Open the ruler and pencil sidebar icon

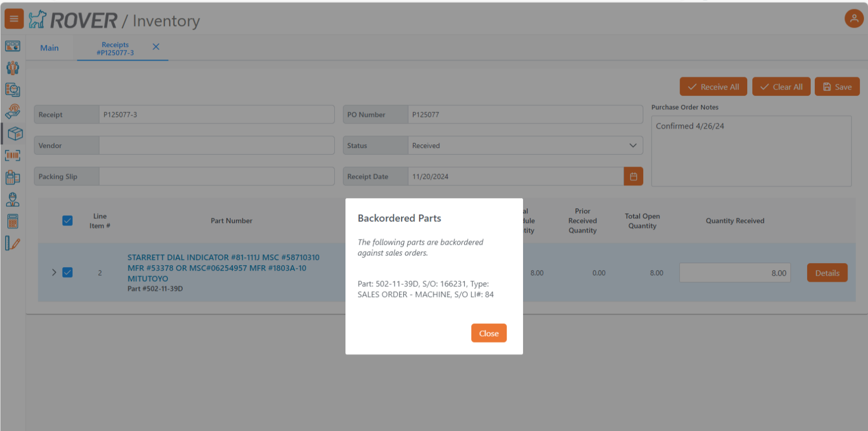[x=13, y=243]
